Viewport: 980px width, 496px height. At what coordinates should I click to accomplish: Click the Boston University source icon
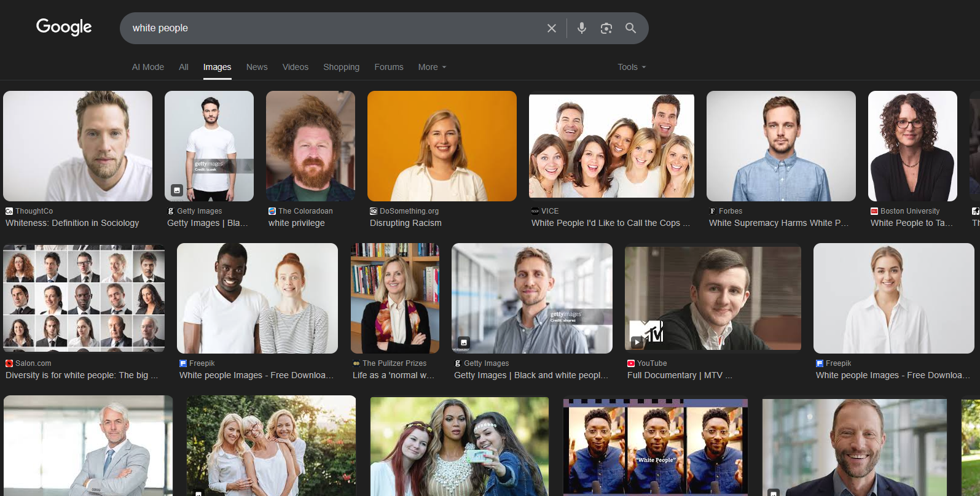(x=874, y=211)
